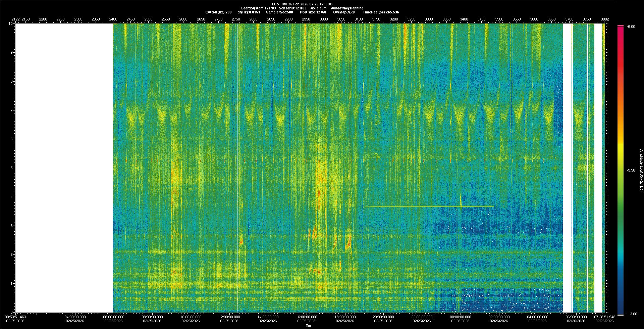Click the -6.00 maximum colorbar label
644x329 pixels.
point(631,27)
